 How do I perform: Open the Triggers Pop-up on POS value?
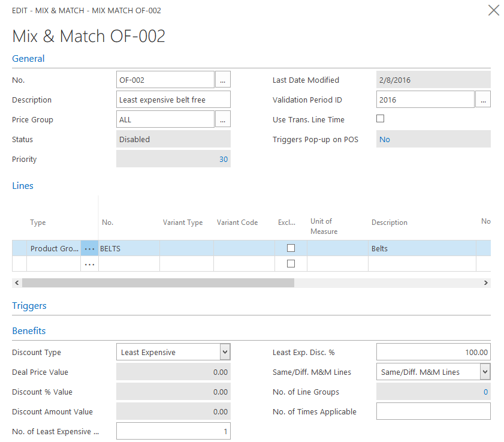pyautogui.click(x=385, y=140)
